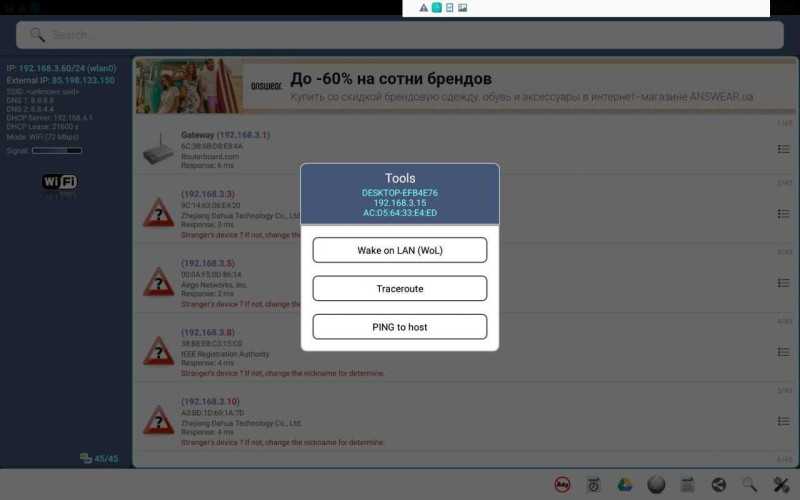Open options menu for Gateway 192.168.3.1
This screenshot has width=800, height=500.
click(784, 149)
